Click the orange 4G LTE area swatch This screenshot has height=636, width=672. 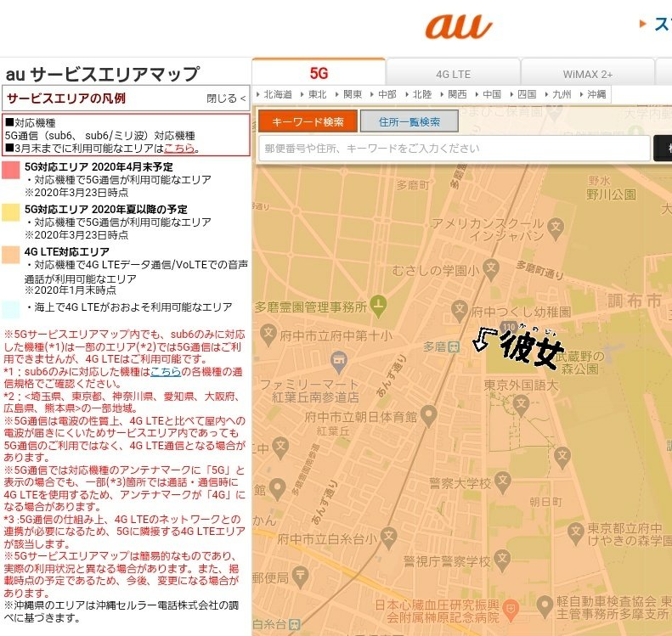point(11,255)
